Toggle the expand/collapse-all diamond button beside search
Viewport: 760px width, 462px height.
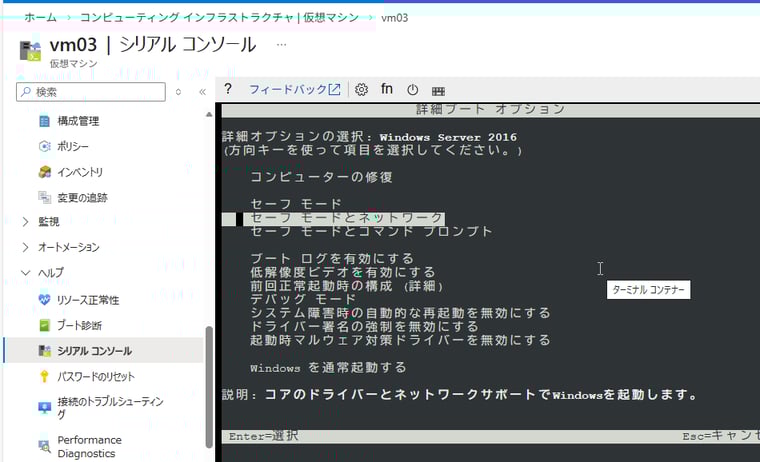pos(178,92)
